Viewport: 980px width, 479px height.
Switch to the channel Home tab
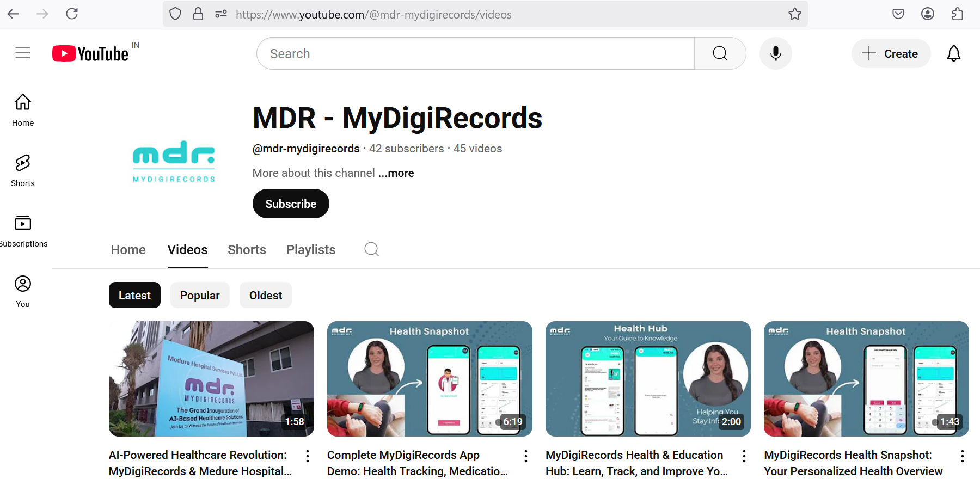click(128, 250)
